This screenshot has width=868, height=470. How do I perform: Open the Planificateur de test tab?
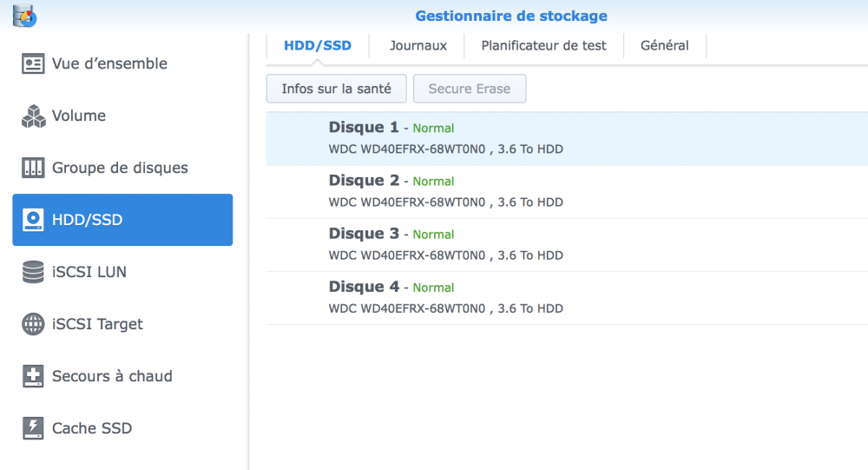click(543, 45)
